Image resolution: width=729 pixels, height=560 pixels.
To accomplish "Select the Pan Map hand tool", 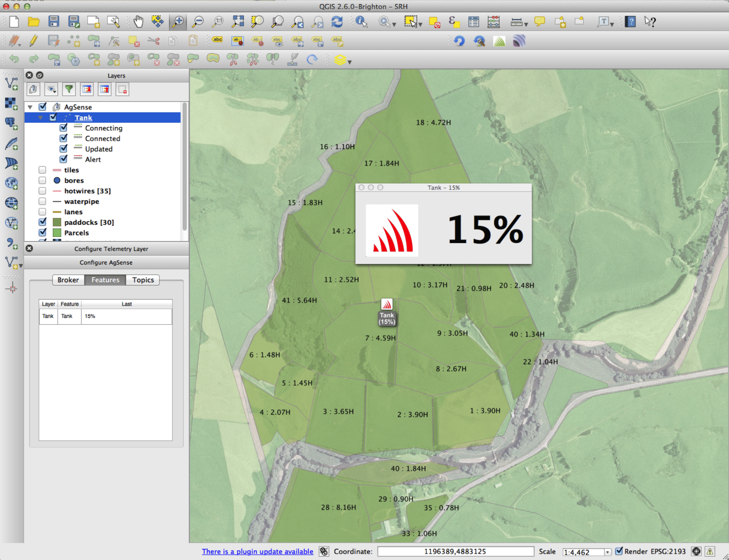I will pos(138,22).
